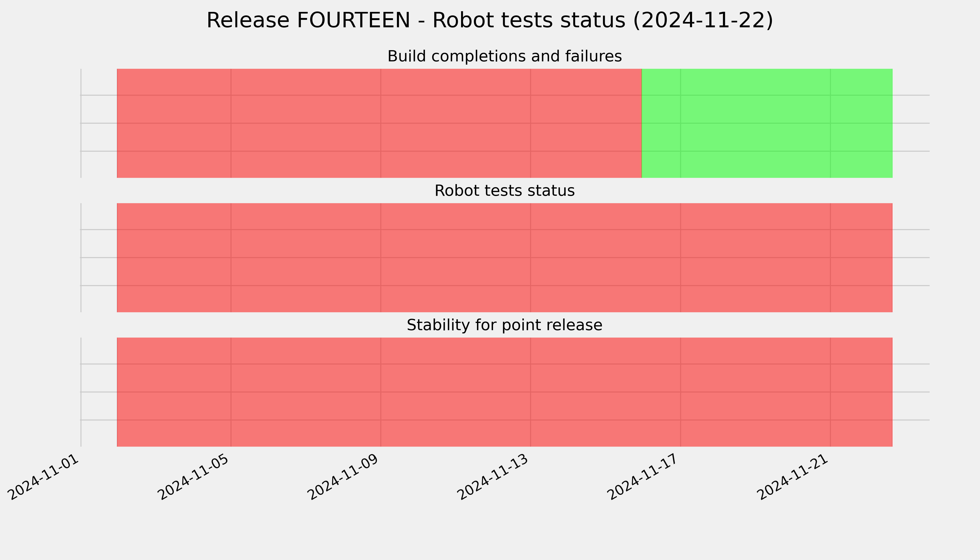Click the 2024-11-09 gridline in Robot tests chart

coord(381,258)
